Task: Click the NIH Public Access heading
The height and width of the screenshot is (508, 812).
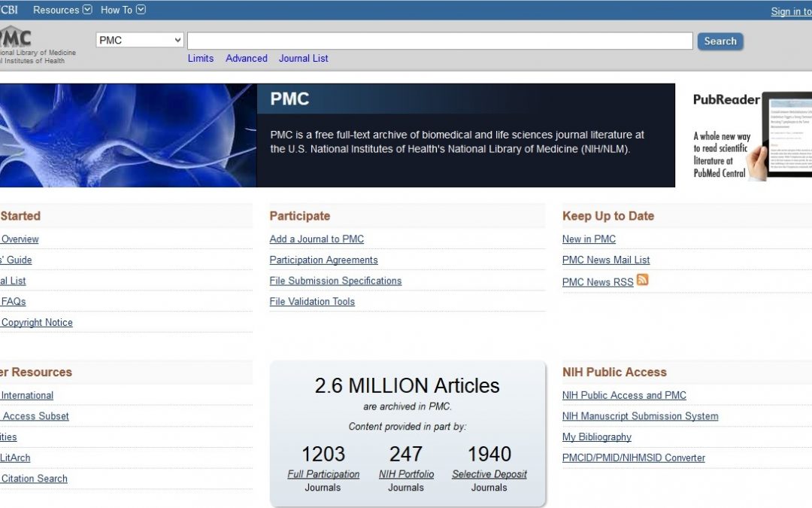Action: click(614, 372)
